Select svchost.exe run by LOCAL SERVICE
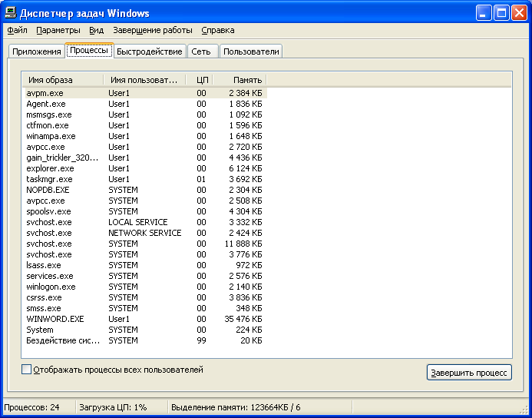 [146, 222]
